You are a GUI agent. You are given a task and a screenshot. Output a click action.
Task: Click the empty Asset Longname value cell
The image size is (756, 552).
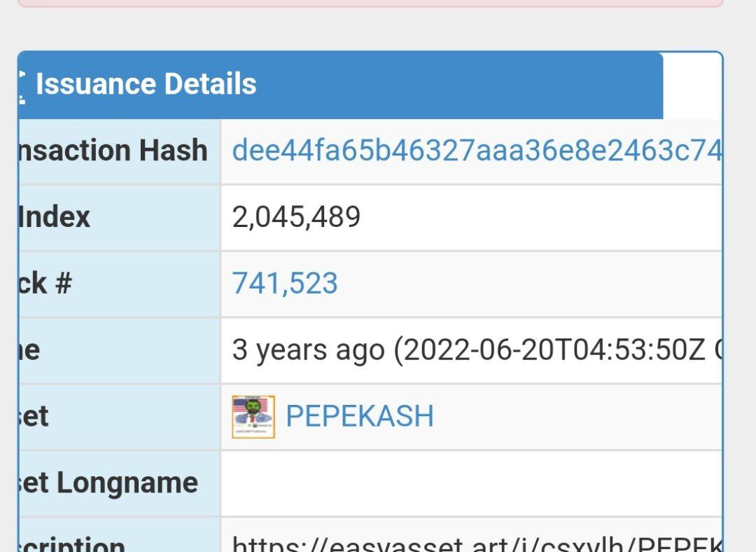[x=472, y=483]
